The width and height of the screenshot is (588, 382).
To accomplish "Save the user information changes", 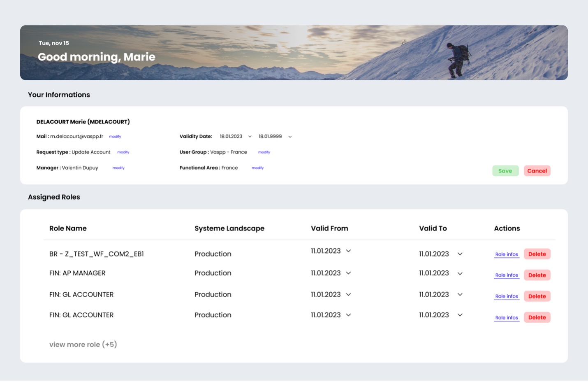I will point(505,170).
